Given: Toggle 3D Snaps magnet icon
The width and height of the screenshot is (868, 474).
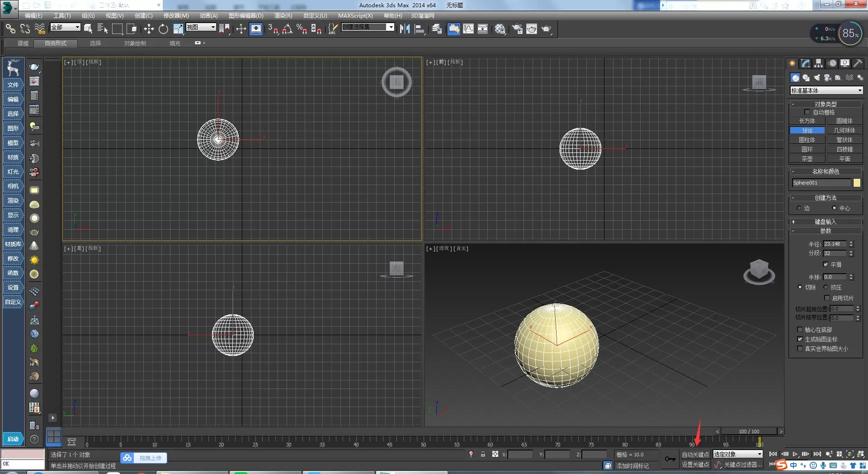Looking at the screenshot, I should tap(273, 29).
